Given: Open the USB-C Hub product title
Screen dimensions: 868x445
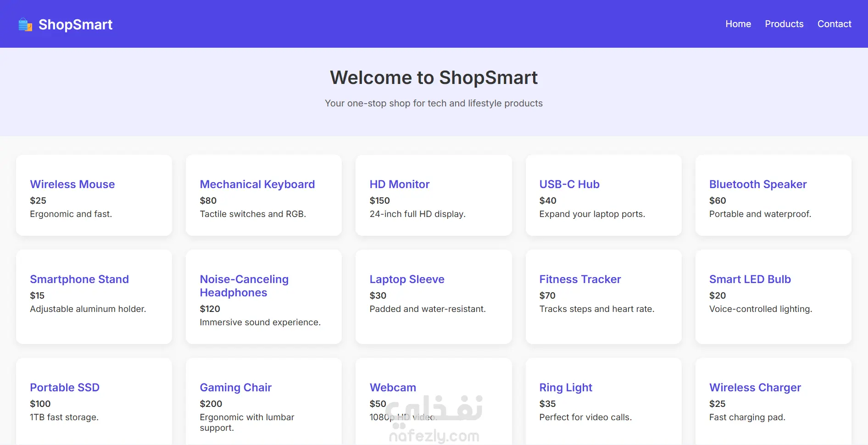Looking at the screenshot, I should point(569,184).
